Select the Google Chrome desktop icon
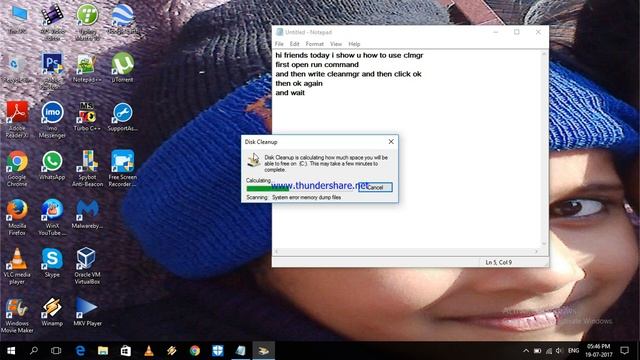The width and height of the screenshot is (640, 360). (17, 168)
